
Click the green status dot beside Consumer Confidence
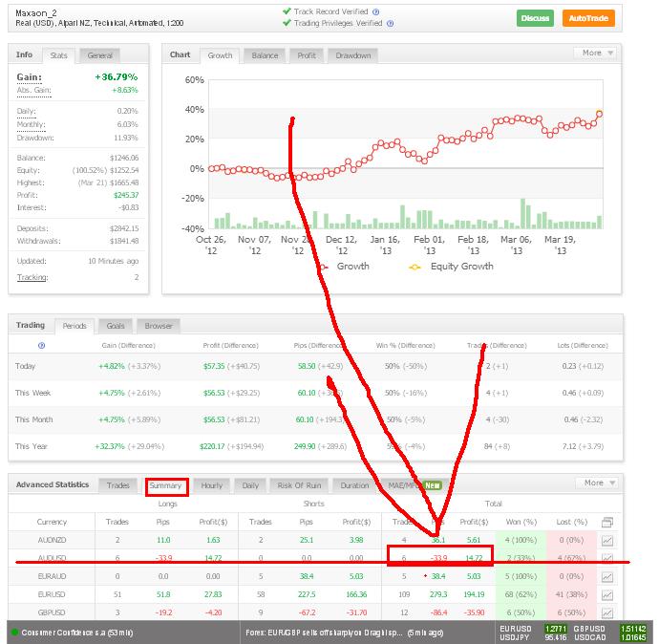coord(14,633)
